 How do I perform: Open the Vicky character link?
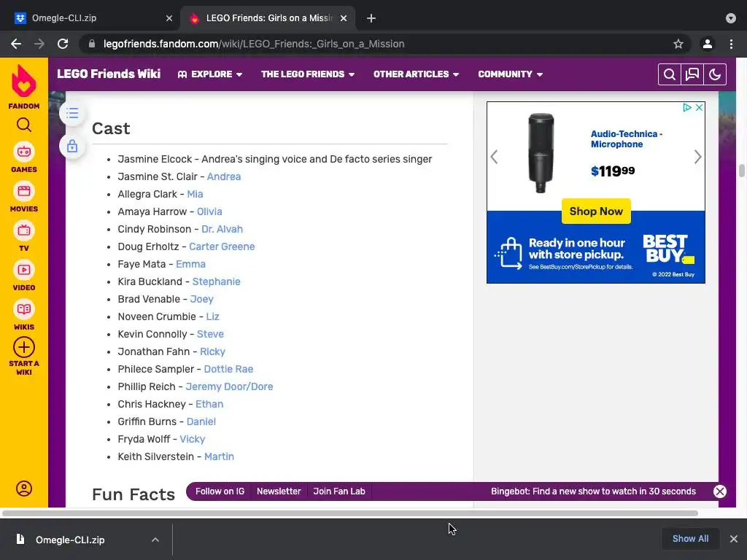(x=193, y=439)
